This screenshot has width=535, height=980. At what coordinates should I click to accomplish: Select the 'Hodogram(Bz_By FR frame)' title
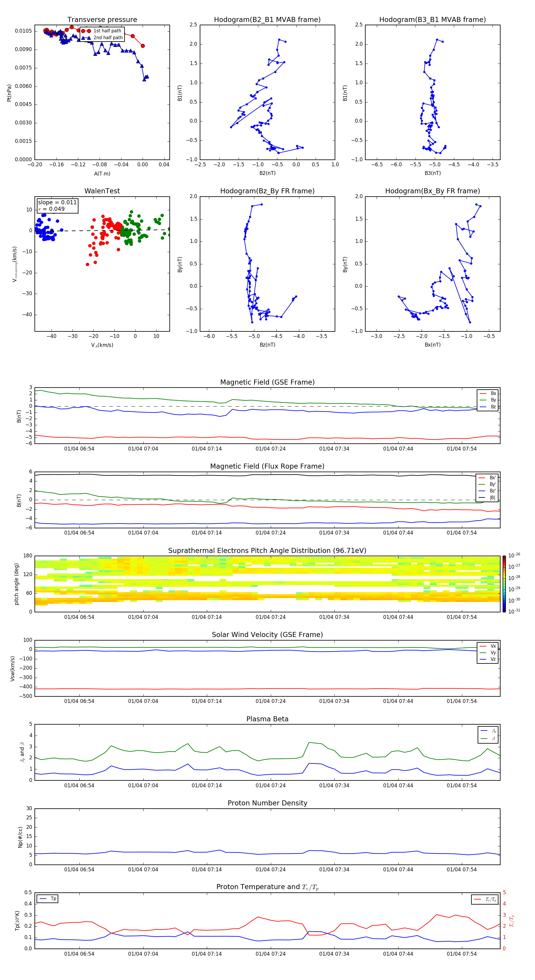(x=267, y=191)
